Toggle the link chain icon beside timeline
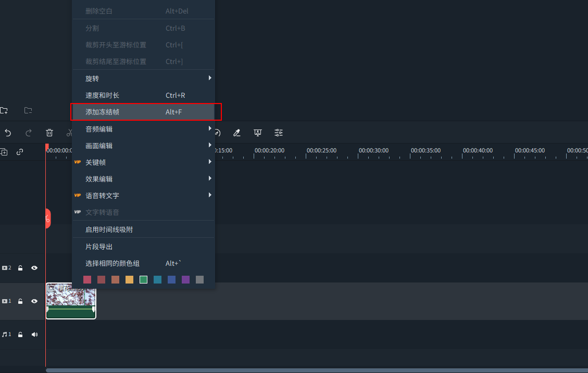This screenshot has height=373, width=588. click(x=20, y=152)
